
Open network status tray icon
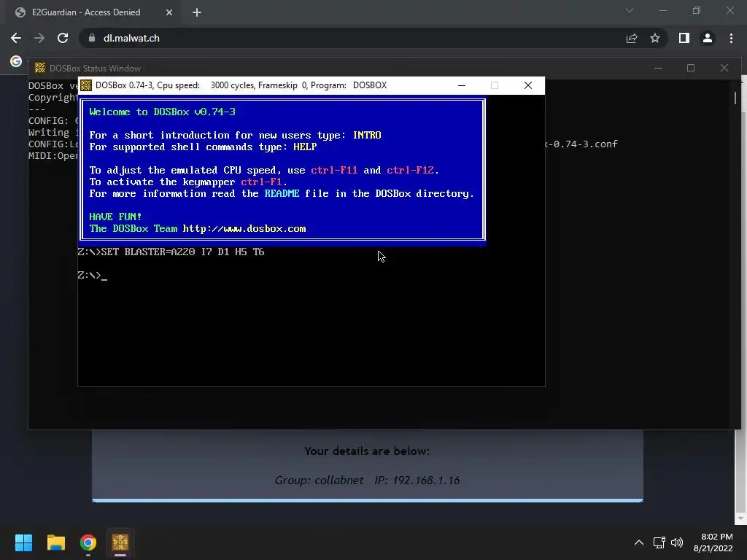[x=659, y=542]
